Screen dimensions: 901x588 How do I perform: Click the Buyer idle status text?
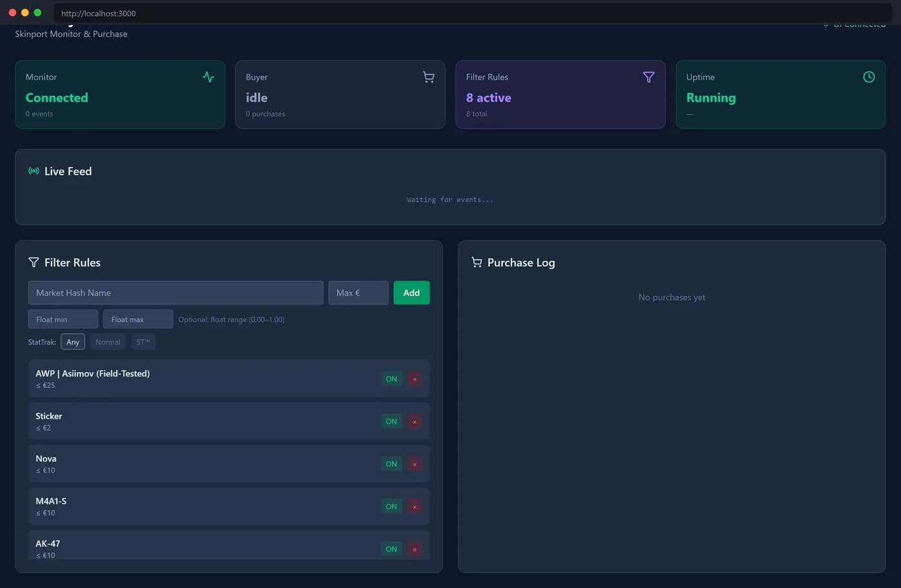pos(256,98)
